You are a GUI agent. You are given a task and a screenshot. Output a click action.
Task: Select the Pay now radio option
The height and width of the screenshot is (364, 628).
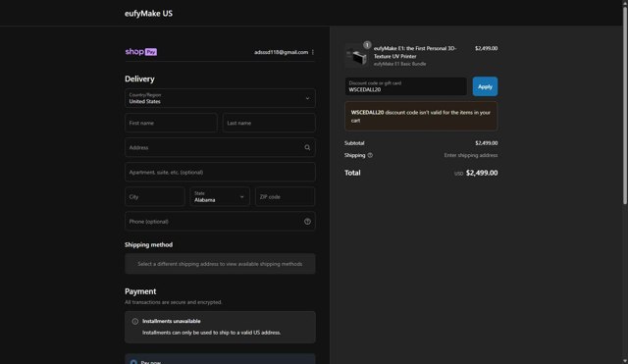pos(133,362)
